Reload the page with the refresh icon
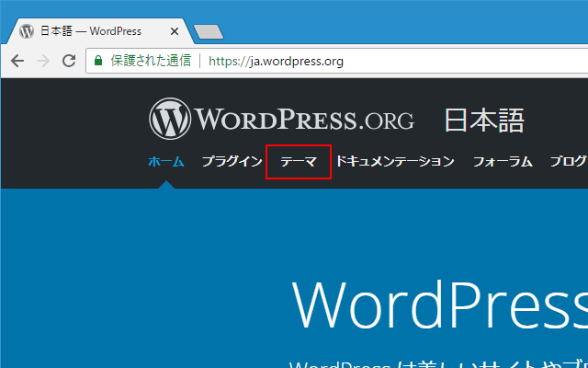Screen dimensions: 588x368 point(69,61)
